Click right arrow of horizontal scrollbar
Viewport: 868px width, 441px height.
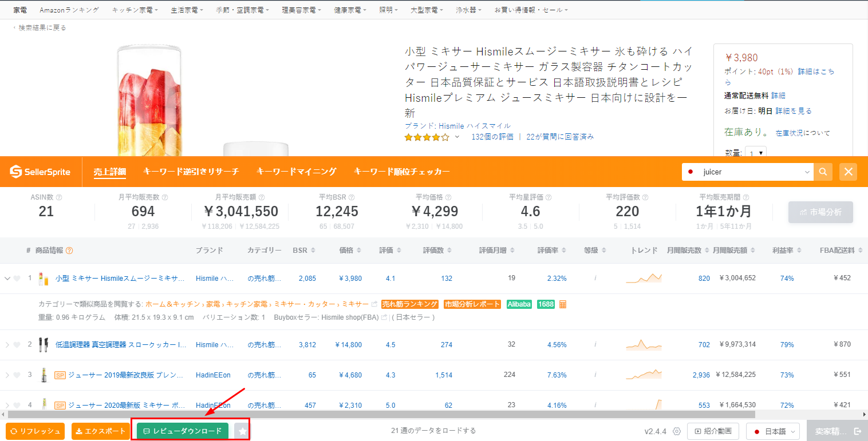[864, 414]
